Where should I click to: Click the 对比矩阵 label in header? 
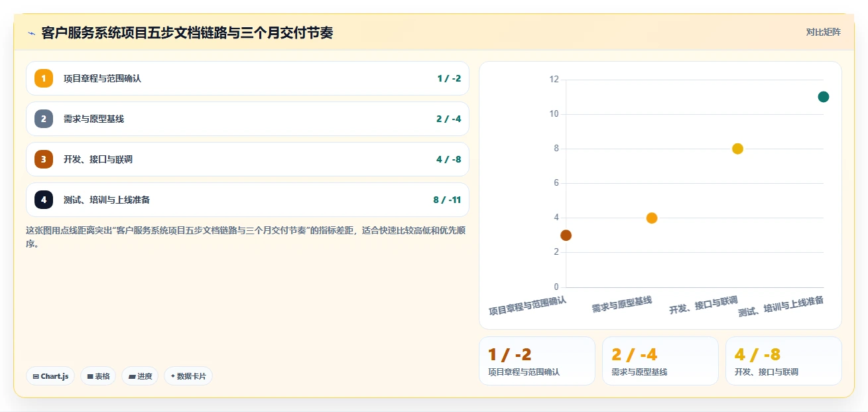pos(824,32)
